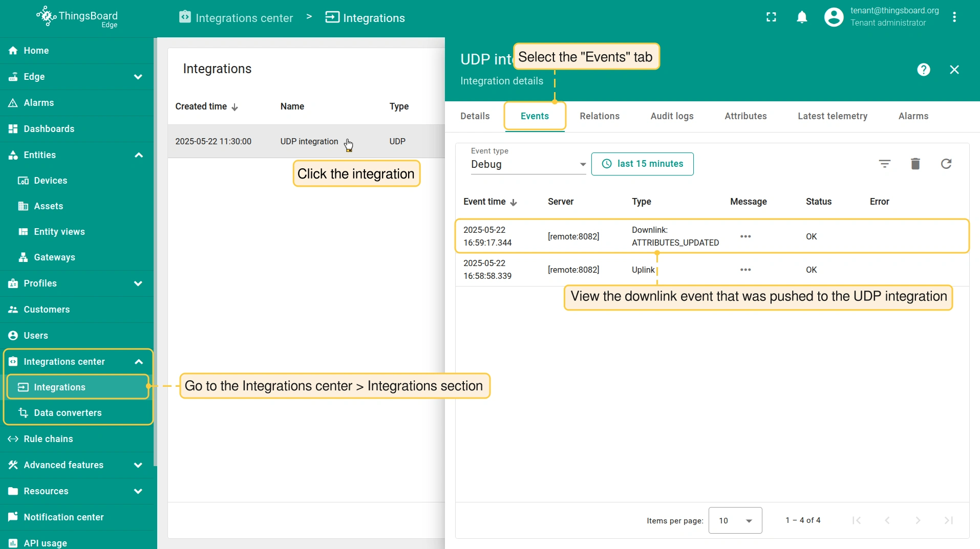Click the last 15 minutes time button
This screenshot has height=549, width=980.
pos(642,164)
